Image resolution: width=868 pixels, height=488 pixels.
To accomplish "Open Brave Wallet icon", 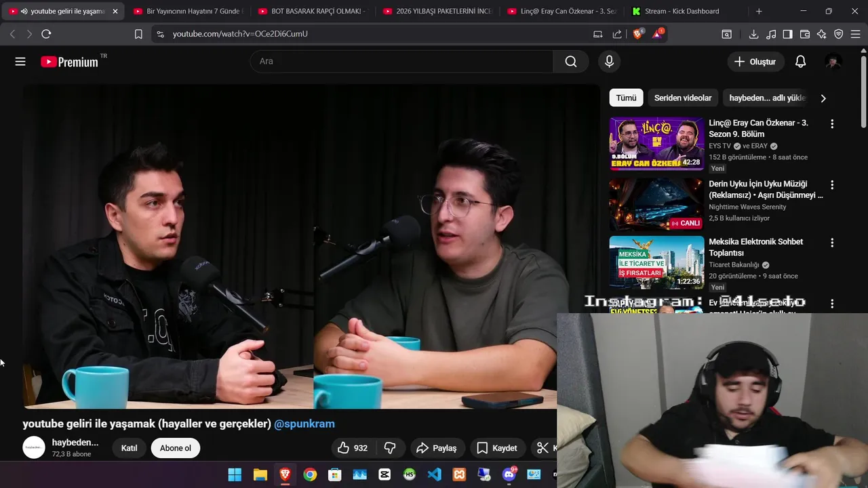I will [805, 34].
